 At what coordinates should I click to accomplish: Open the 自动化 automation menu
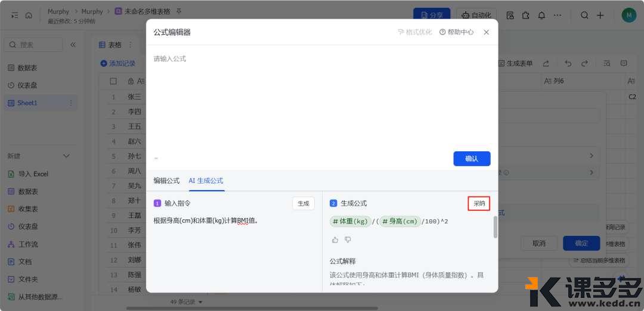476,15
